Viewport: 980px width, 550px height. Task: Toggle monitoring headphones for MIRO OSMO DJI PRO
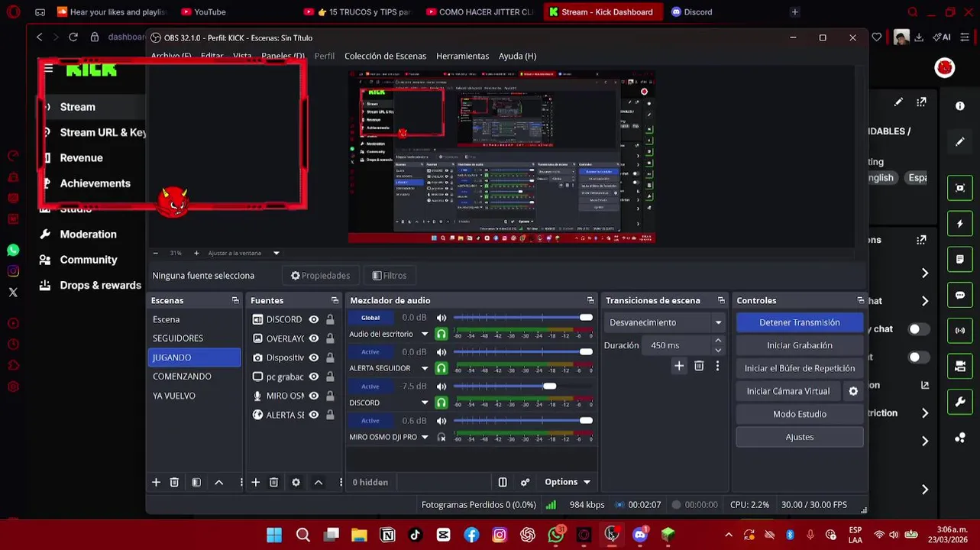pos(441,437)
